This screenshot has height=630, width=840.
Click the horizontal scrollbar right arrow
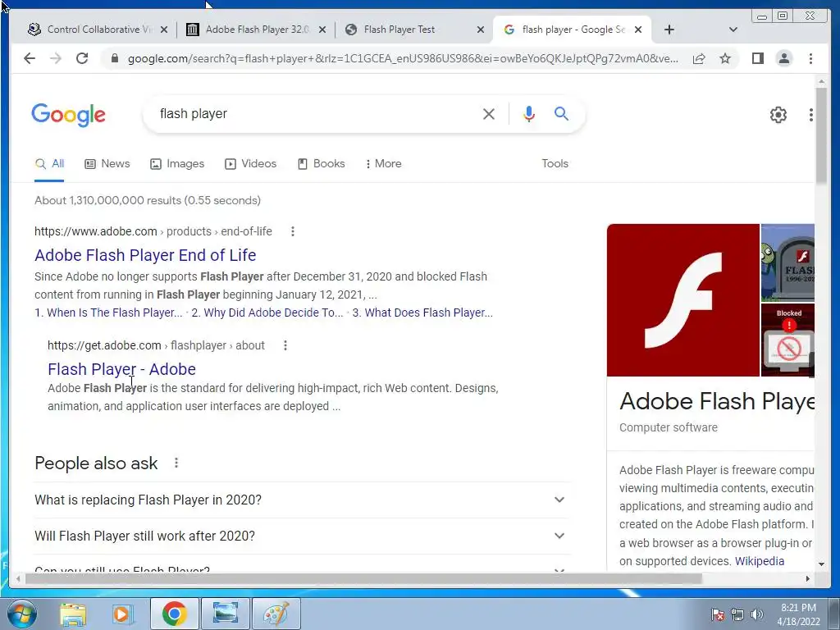click(808, 578)
